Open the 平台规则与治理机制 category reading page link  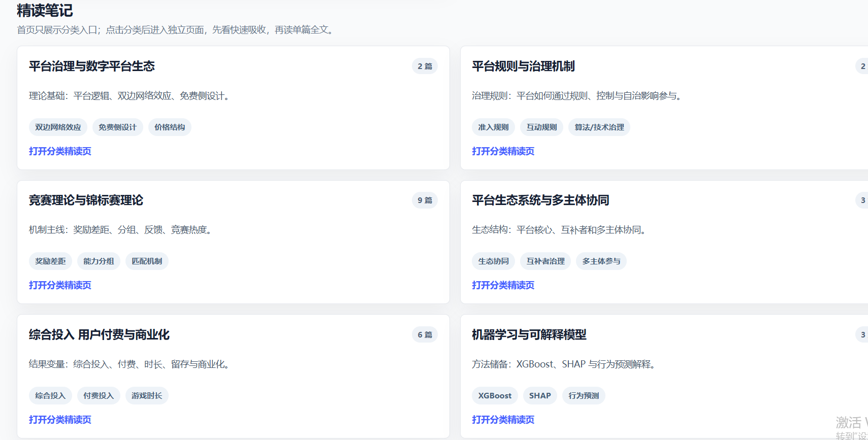click(x=503, y=151)
